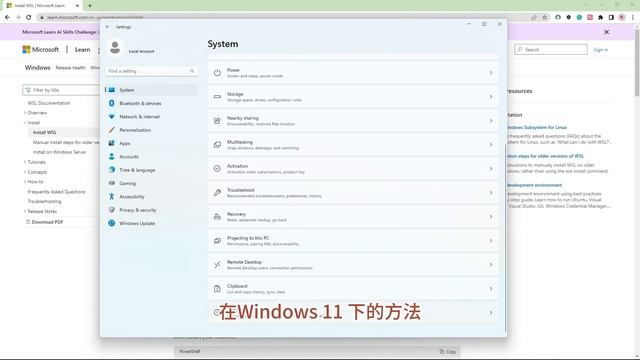Click the Network & internet wifi icon
This screenshot has height=360, width=640.
coord(111,116)
